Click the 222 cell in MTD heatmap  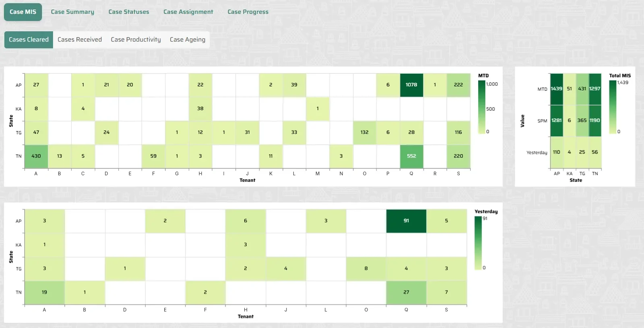[x=458, y=85]
